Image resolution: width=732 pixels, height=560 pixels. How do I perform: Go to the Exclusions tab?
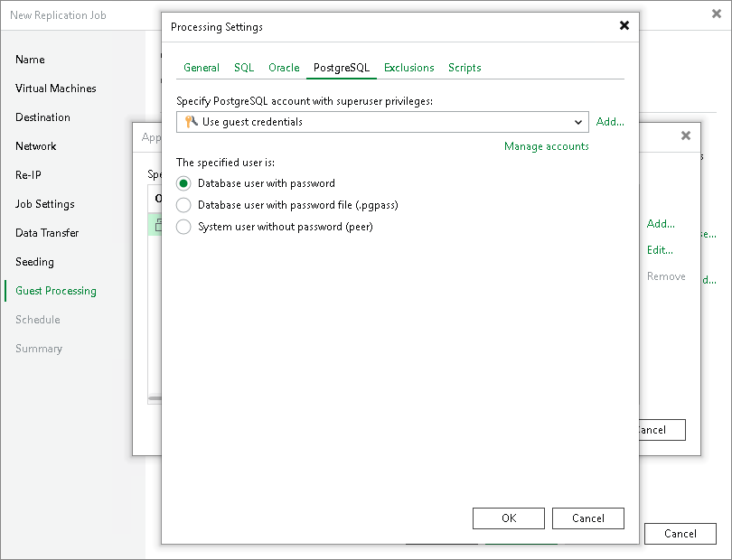tap(409, 68)
